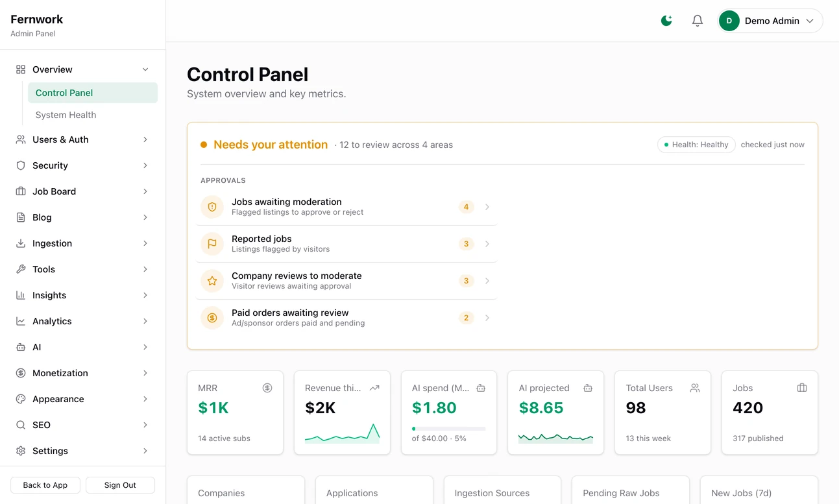Open Reported jobs row
This screenshot has height=504, width=839.
(347, 244)
